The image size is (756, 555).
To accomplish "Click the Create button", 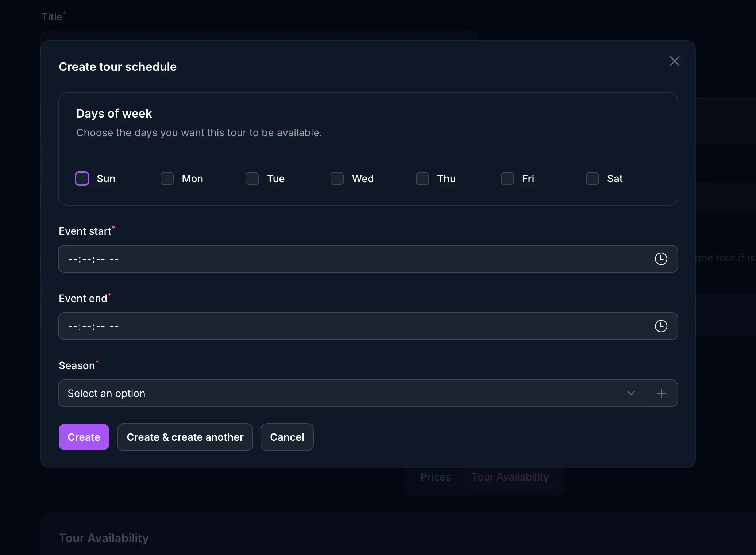I will [84, 437].
